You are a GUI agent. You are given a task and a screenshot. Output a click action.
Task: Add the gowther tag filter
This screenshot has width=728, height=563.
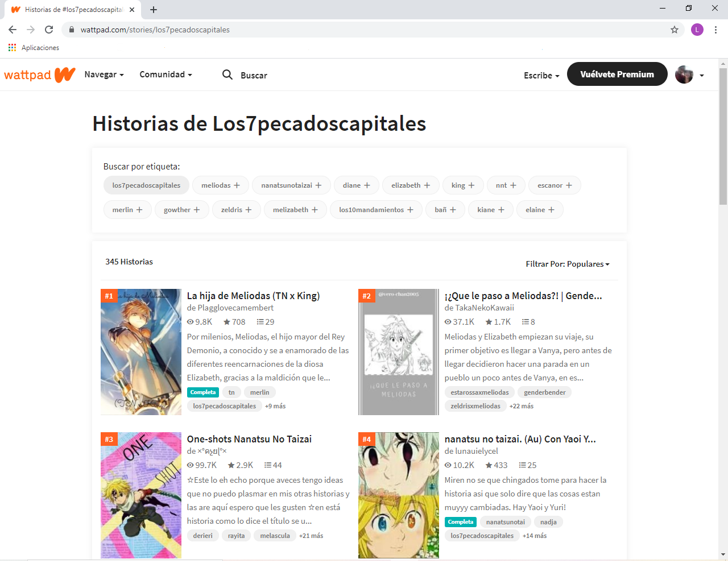pyautogui.click(x=182, y=210)
